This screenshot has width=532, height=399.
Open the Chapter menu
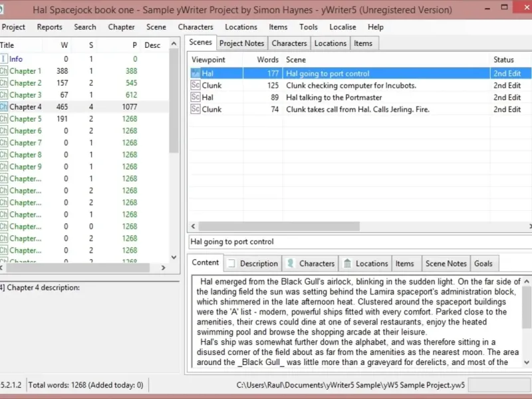pos(121,27)
